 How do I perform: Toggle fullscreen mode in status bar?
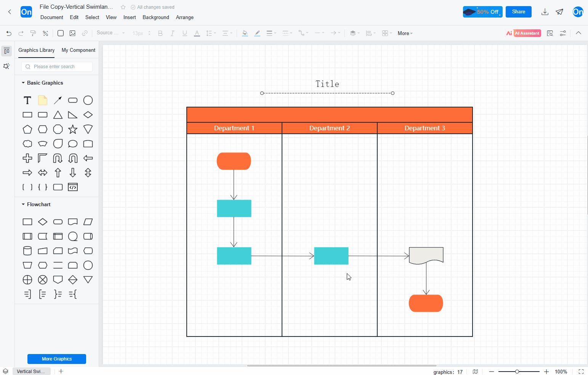[581, 372]
